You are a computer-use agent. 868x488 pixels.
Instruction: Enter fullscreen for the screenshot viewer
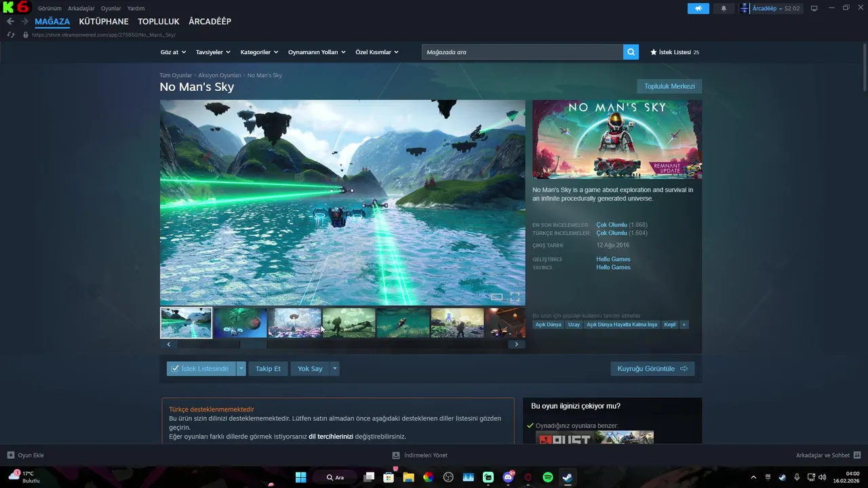515,297
